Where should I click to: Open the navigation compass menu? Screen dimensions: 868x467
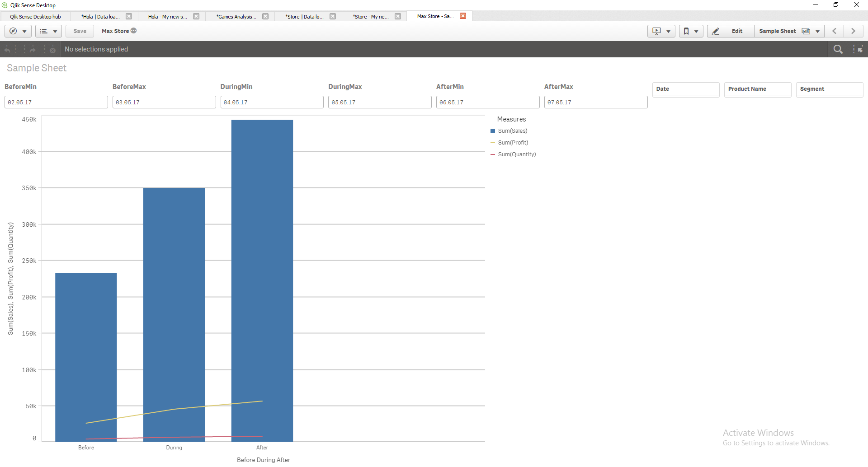coord(13,31)
